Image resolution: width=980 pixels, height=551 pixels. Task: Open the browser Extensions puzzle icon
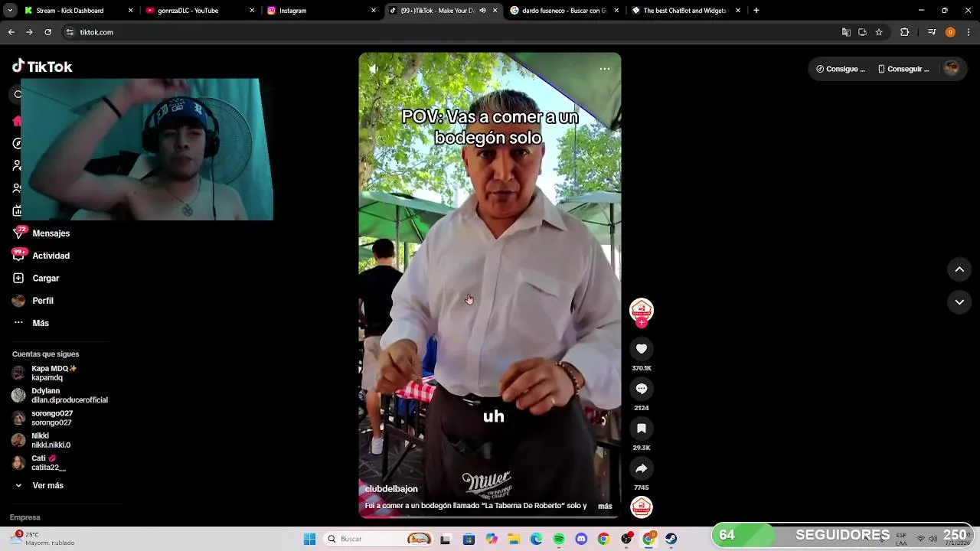click(904, 32)
